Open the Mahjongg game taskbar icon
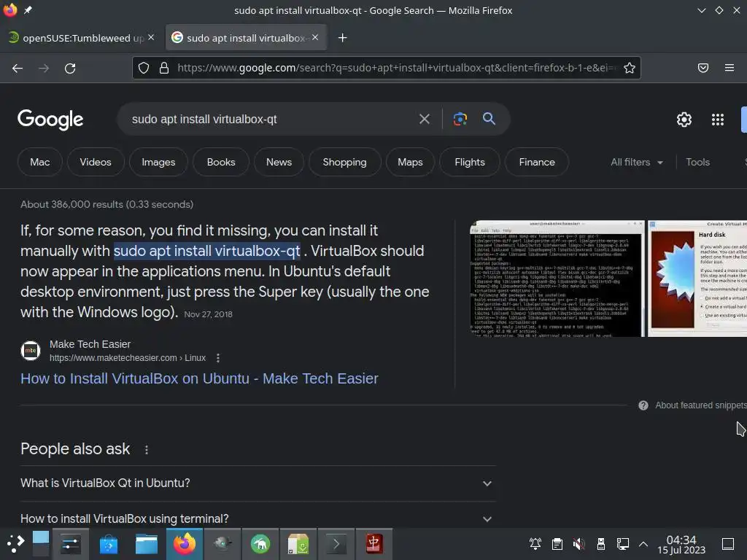The image size is (747, 560). 374,544
